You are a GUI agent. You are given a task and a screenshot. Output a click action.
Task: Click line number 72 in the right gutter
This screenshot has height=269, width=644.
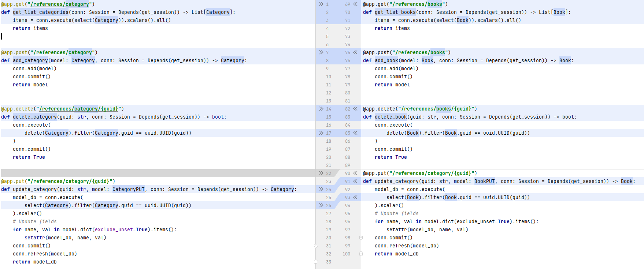point(348,28)
